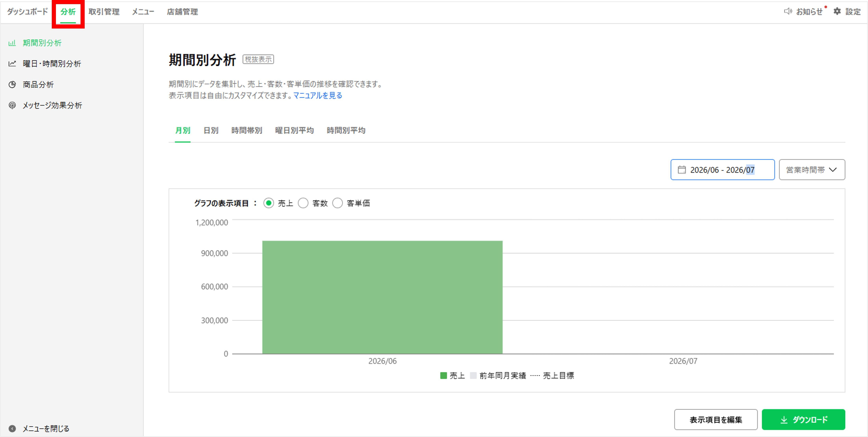
Task: Click the calendar icon in date field
Action: 682,170
